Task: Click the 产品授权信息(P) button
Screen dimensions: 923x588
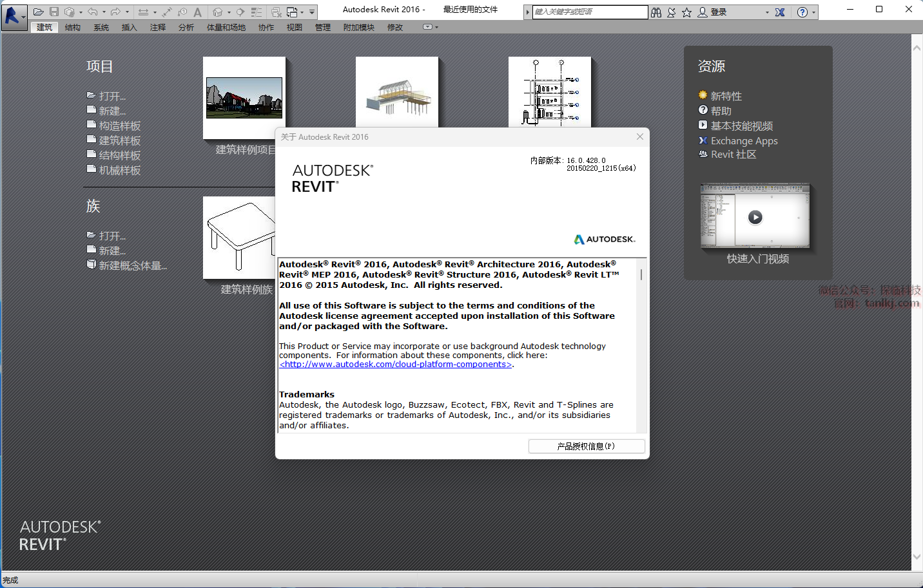Action: [586, 446]
